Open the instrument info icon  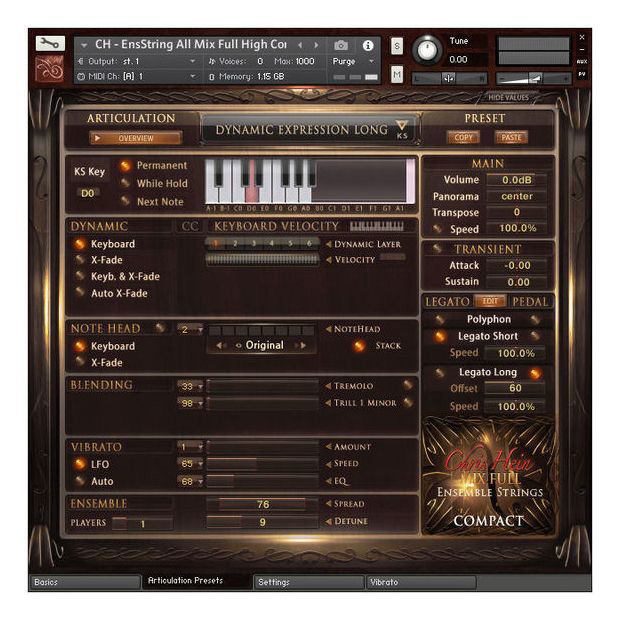[x=368, y=45]
